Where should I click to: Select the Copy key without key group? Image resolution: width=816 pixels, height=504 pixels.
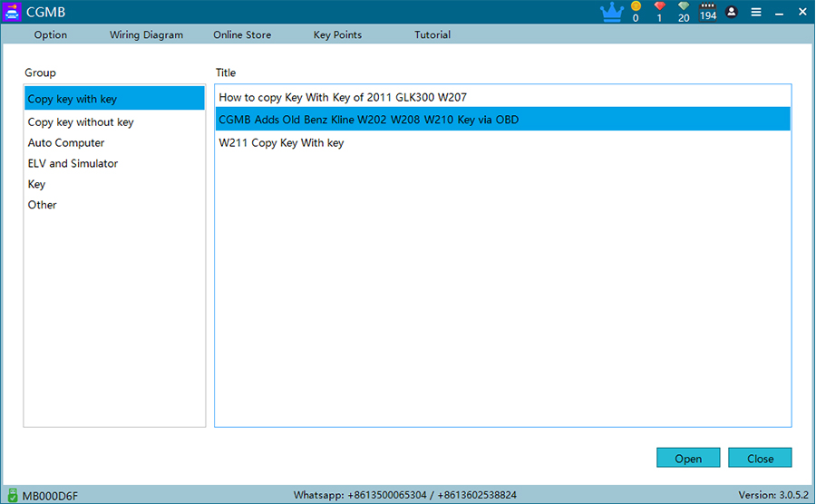pyautogui.click(x=81, y=122)
